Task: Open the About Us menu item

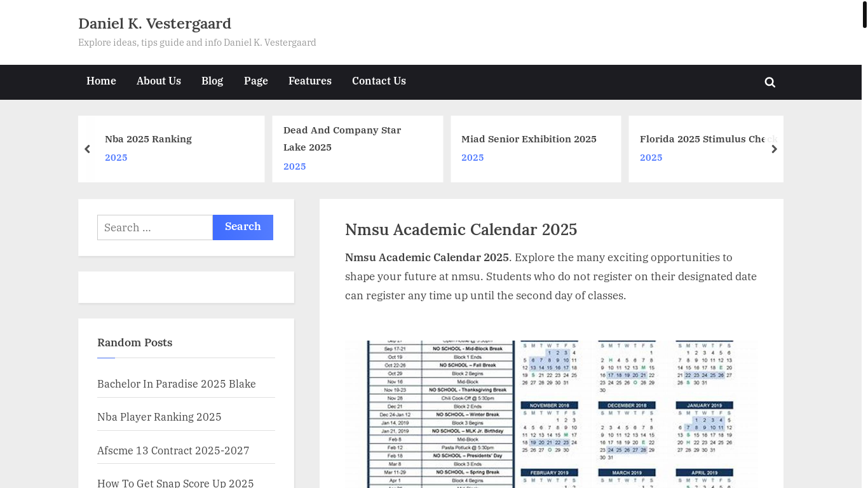Action: coord(159,81)
